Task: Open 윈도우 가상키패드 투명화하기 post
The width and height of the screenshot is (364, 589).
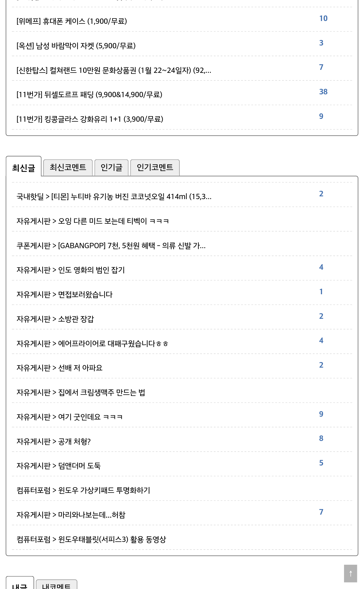Action: coord(83,490)
